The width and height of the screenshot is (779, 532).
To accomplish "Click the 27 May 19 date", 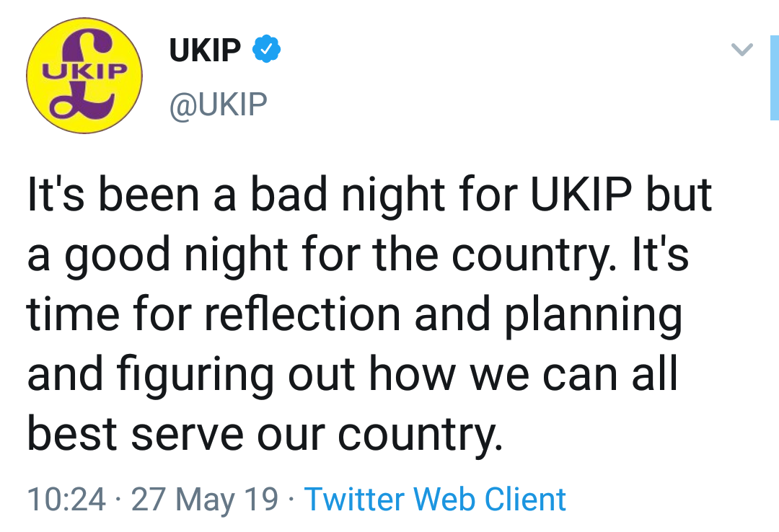I will (x=205, y=500).
